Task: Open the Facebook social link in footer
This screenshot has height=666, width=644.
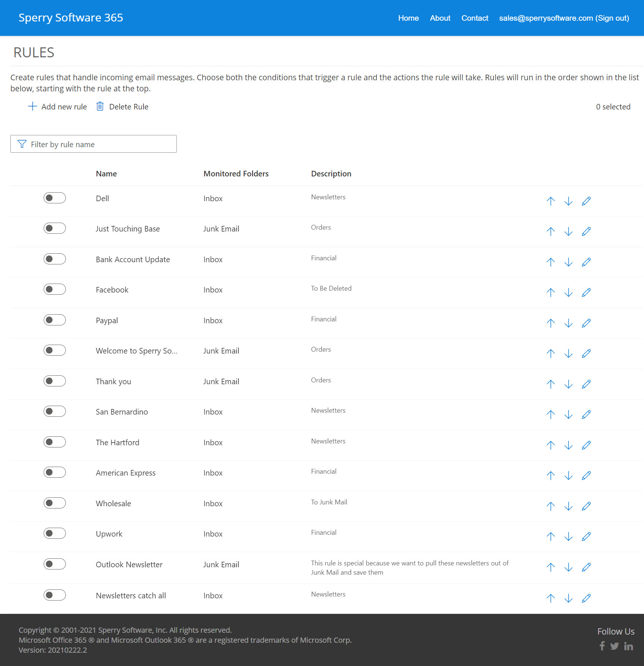Action: click(602, 646)
